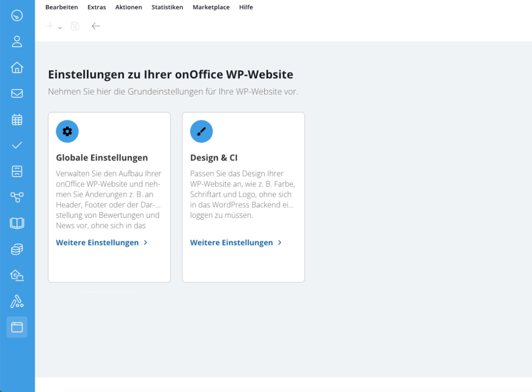This screenshot has width=532, height=392.
Task: Click the subtitle starting Nehmen Sie hier
Action: click(x=173, y=92)
